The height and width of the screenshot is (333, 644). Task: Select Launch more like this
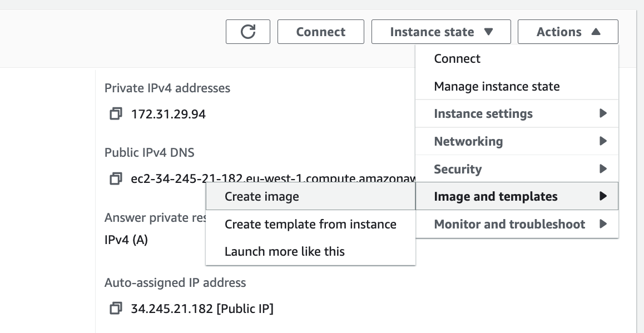(285, 252)
